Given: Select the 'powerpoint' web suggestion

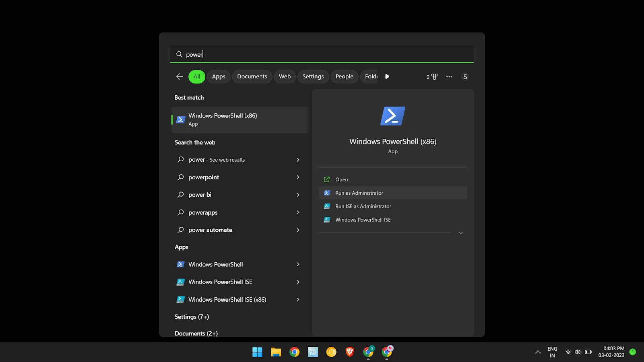Looking at the screenshot, I should 239,177.
